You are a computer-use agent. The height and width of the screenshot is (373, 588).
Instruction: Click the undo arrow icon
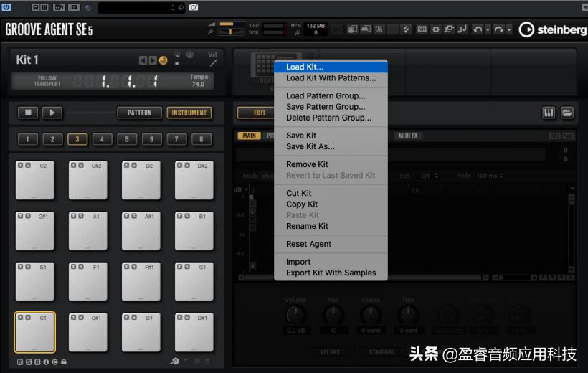click(x=478, y=29)
